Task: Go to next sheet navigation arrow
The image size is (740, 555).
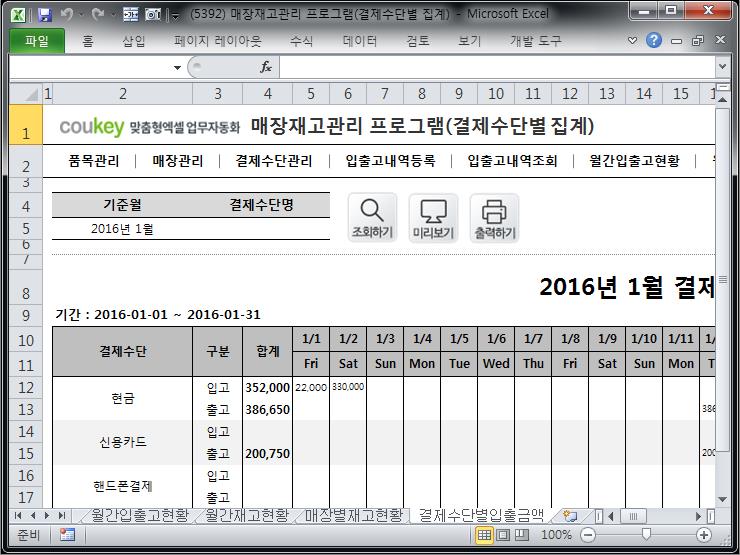Action: tap(47, 515)
